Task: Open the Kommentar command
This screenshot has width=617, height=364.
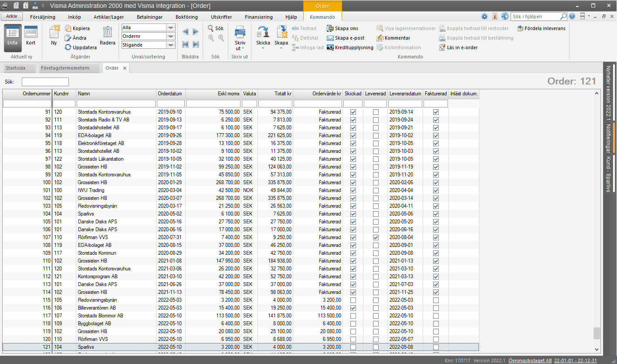Action: point(393,38)
